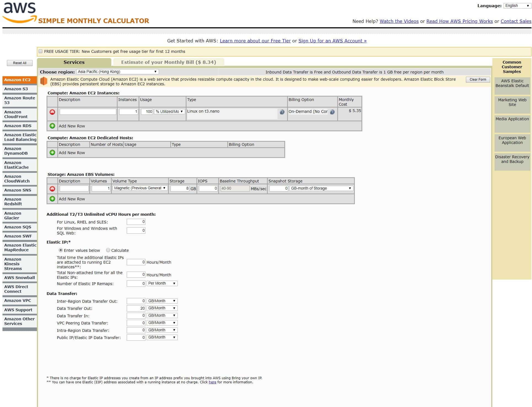Select the Enter values below radio
Image resolution: width=532 pixels, height=407 pixels.
61,250
